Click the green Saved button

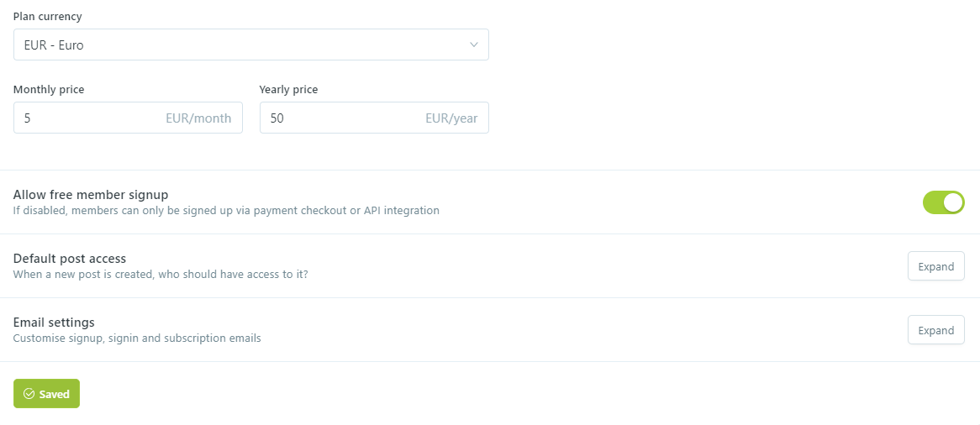[x=46, y=394]
